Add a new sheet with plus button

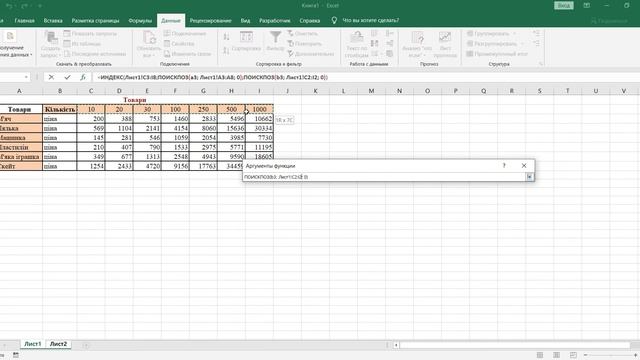pos(86,345)
